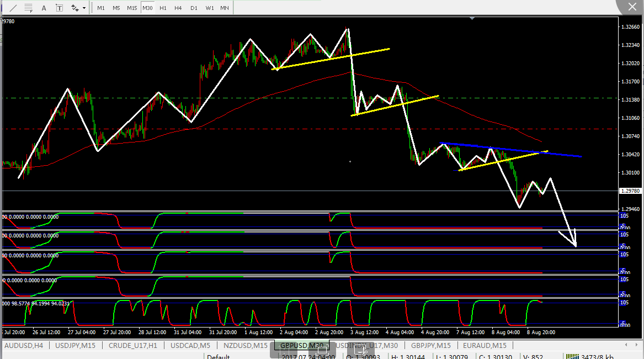Click the 26 Jul 12:00 time label

[46, 332]
